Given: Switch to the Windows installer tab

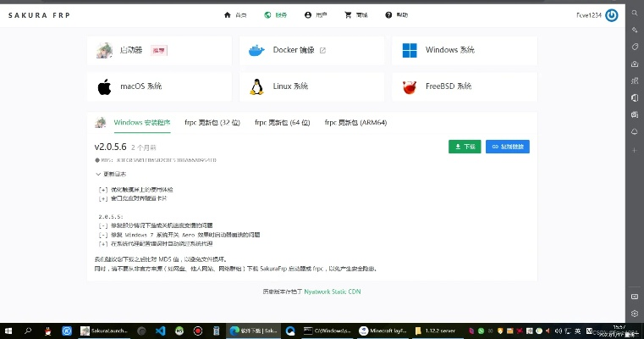Looking at the screenshot, I should [141, 123].
